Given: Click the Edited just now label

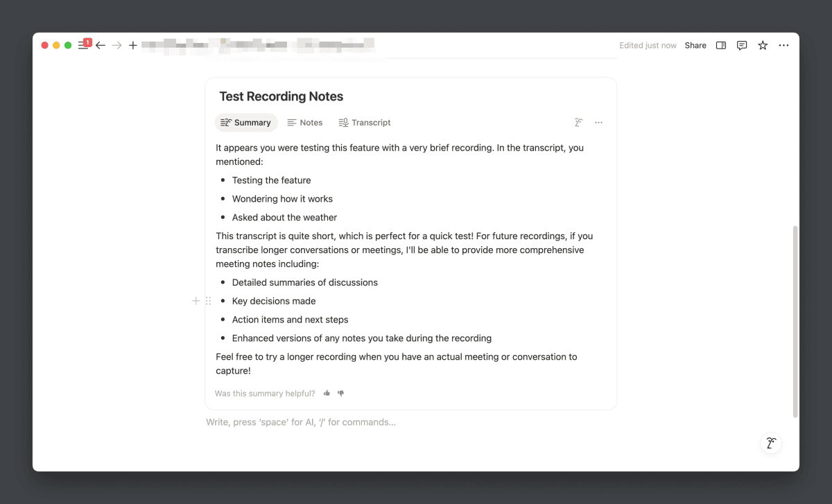Looking at the screenshot, I should tap(648, 46).
